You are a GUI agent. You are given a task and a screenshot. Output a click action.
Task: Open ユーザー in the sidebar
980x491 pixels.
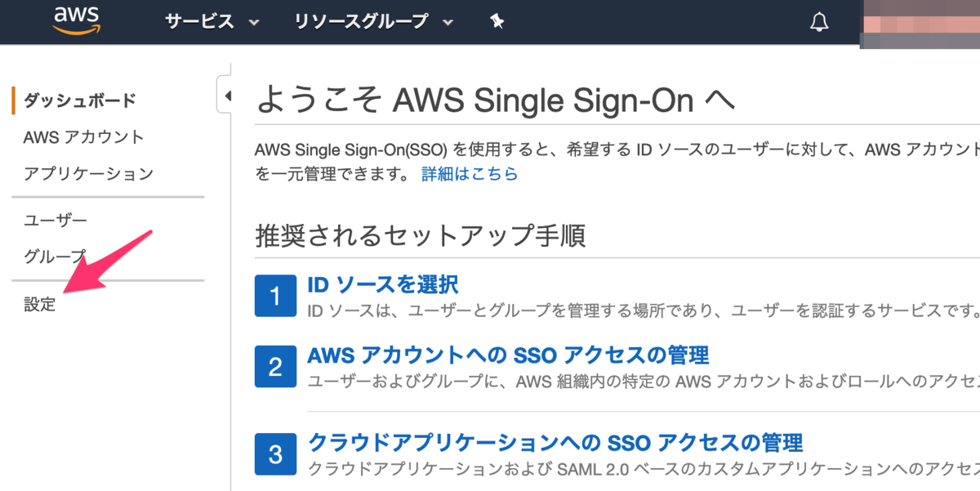pos(56,221)
